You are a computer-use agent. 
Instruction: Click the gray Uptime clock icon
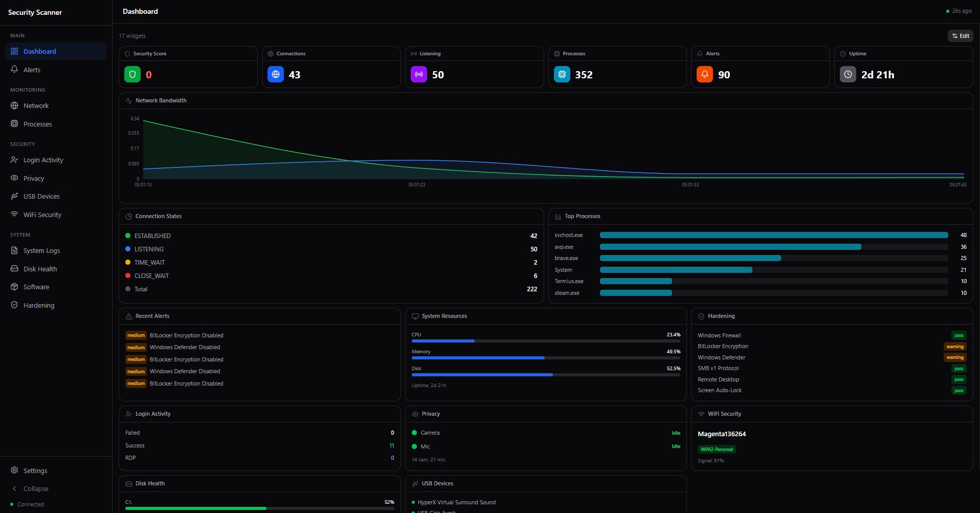pyautogui.click(x=848, y=75)
